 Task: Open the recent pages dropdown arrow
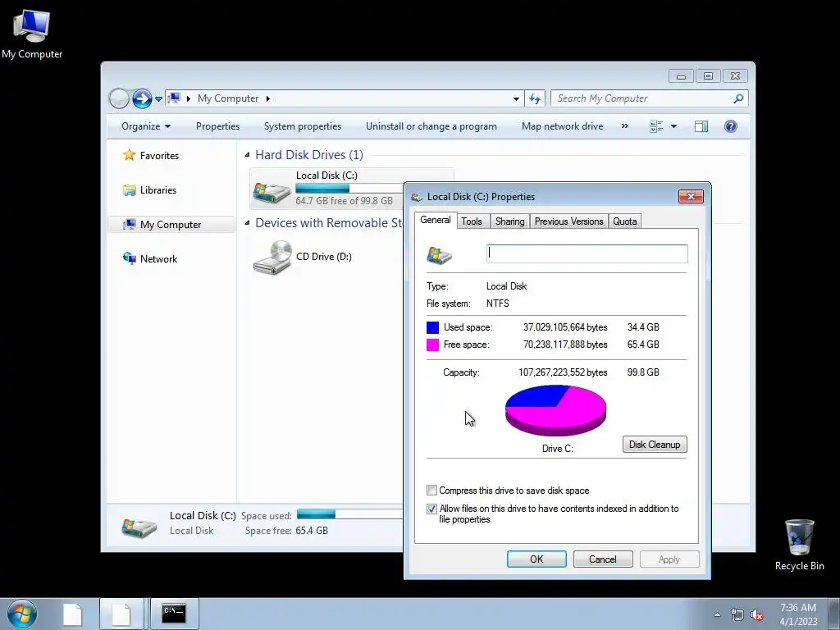[x=158, y=99]
